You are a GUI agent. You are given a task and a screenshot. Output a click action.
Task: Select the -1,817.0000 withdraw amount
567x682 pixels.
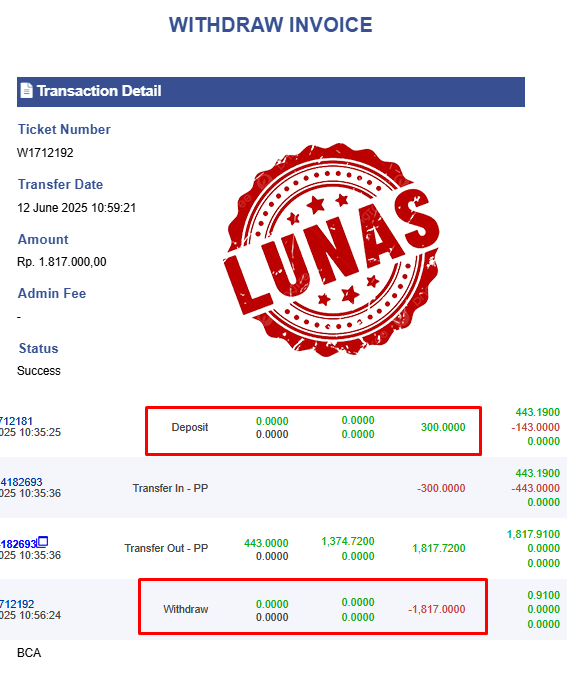(x=437, y=609)
